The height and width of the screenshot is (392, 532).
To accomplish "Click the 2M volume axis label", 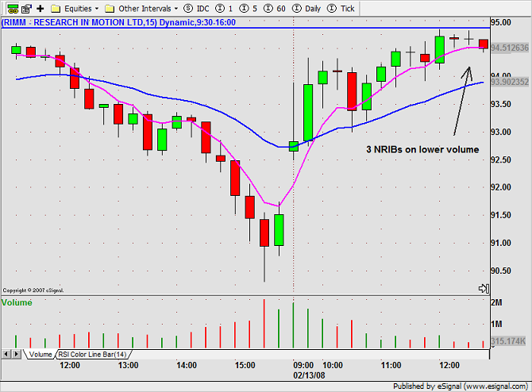I will [x=496, y=302].
